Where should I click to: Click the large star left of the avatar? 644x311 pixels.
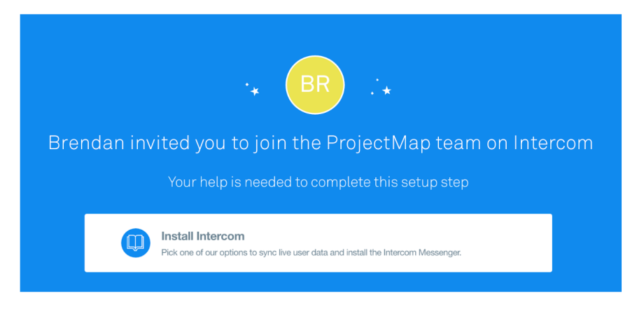(255, 91)
